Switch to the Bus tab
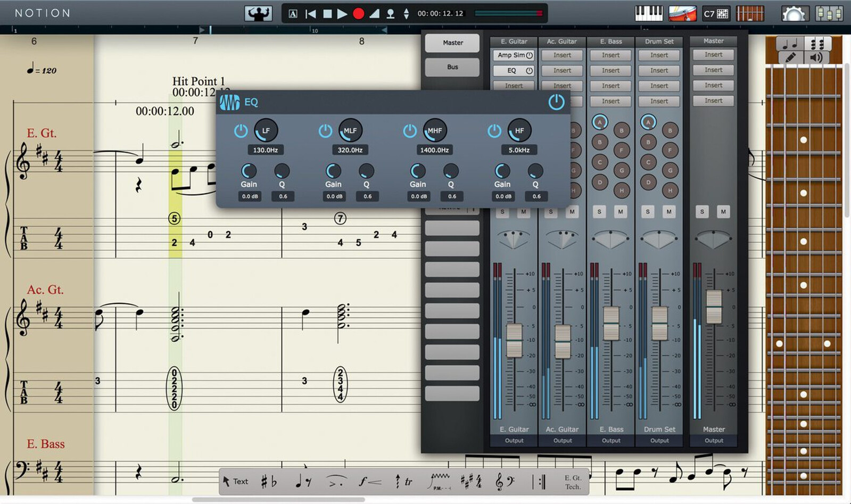 (x=452, y=67)
